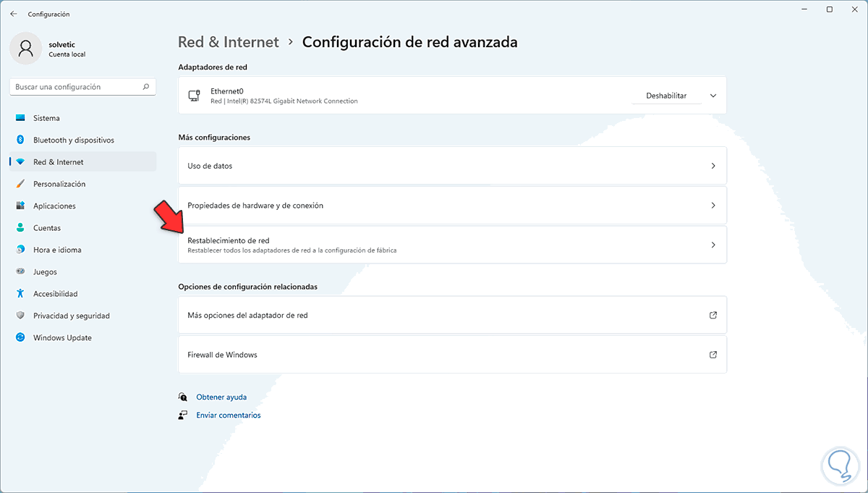Click the Privacidad y seguridad shield icon
Image resolution: width=868 pixels, height=493 pixels.
pos(20,316)
